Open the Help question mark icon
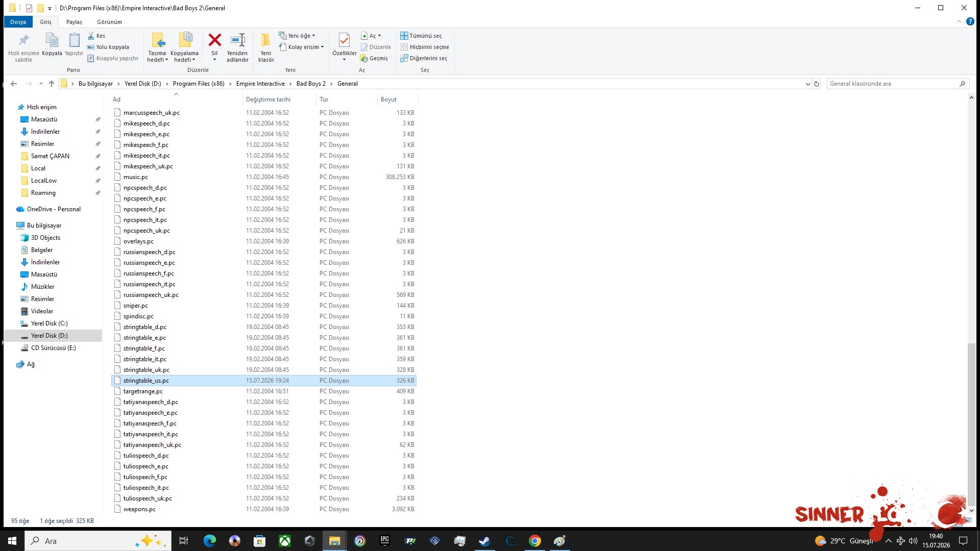The width and height of the screenshot is (980, 551). pyautogui.click(x=970, y=21)
